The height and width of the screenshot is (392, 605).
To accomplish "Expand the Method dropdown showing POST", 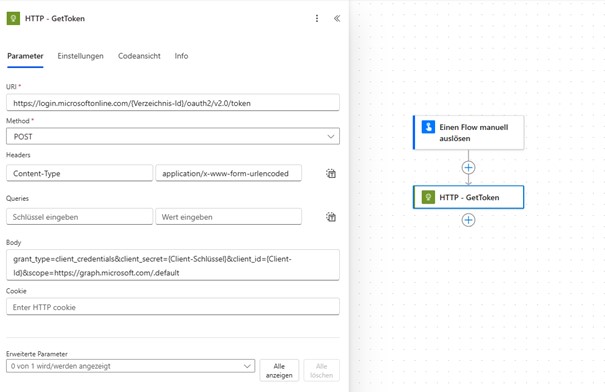I will tap(173, 137).
